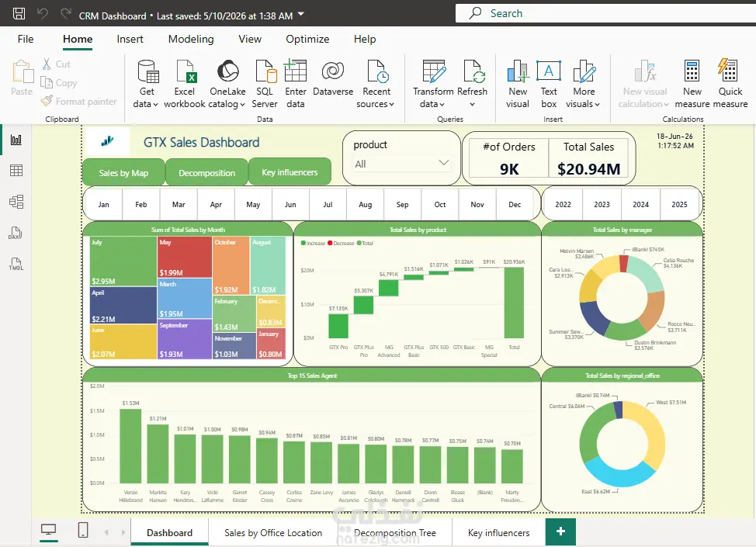This screenshot has width=756, height=547.
Task: Create a New measure
Action: pos(692,84)
